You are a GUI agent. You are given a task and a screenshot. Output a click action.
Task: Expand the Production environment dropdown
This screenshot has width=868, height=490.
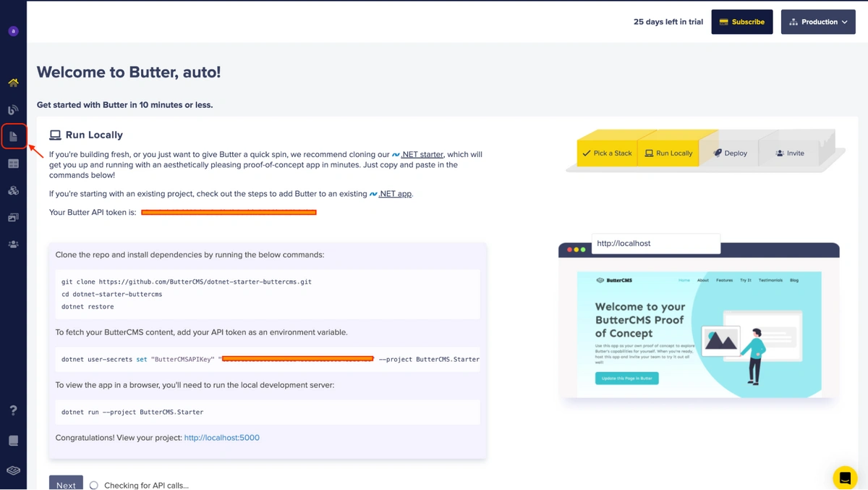pyautogui.click(x=818, y=22)
